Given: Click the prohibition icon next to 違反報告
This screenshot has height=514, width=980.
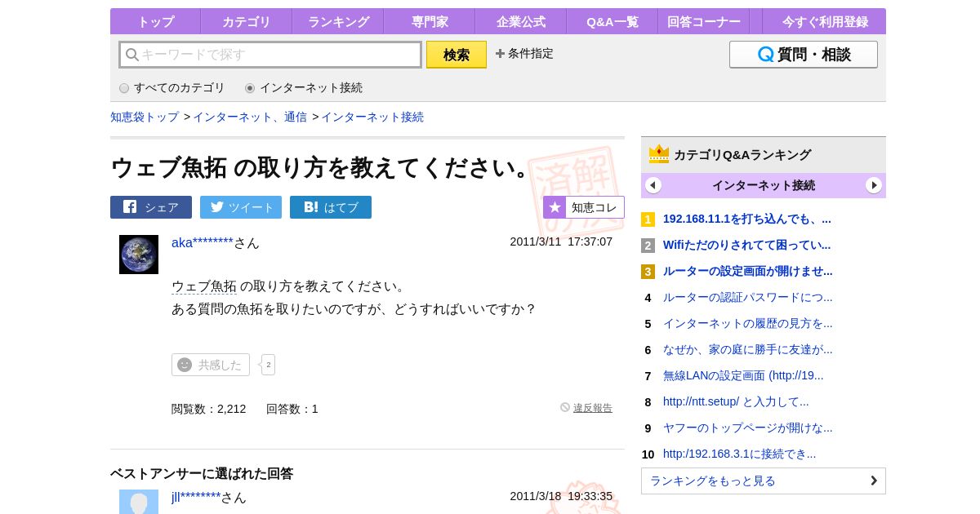Looking at the screenshot, I should click(565, 407).
